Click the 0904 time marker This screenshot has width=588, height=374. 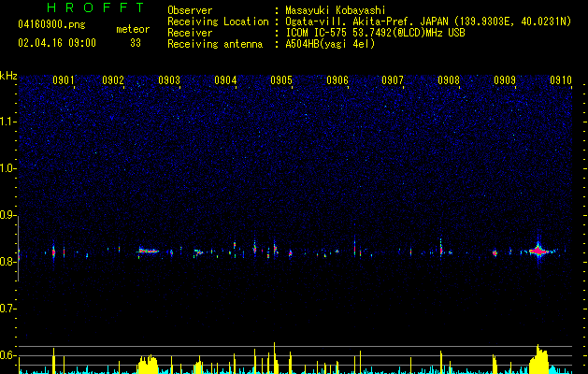click(225, 79)
